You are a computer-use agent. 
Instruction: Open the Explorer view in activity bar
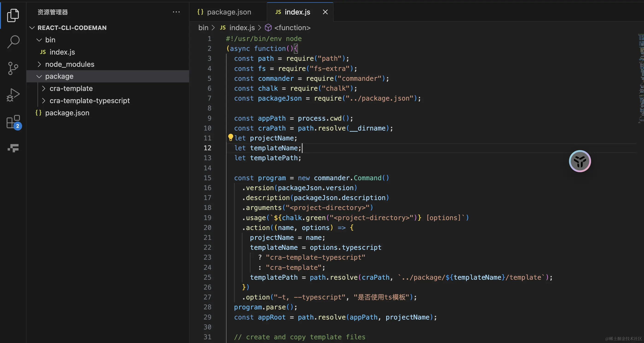pos(13,15)
